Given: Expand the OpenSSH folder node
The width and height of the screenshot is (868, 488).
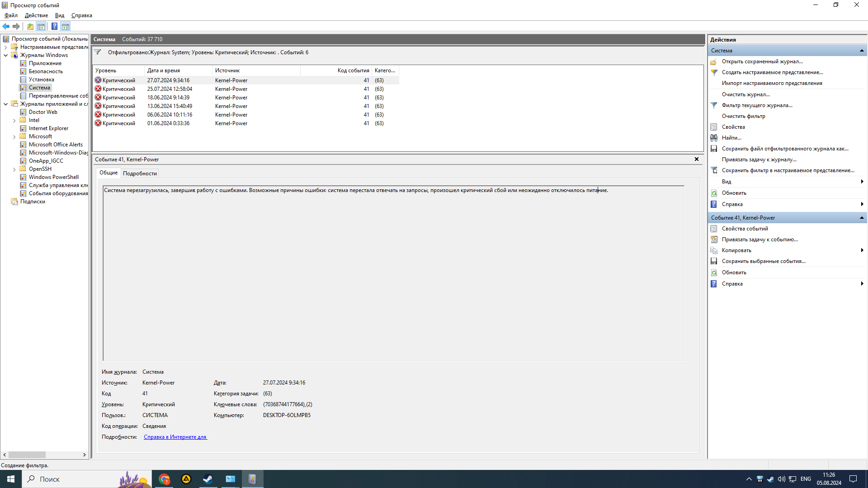Looking at the screenshot, I should pyautogui.click(x=14, y=169).
